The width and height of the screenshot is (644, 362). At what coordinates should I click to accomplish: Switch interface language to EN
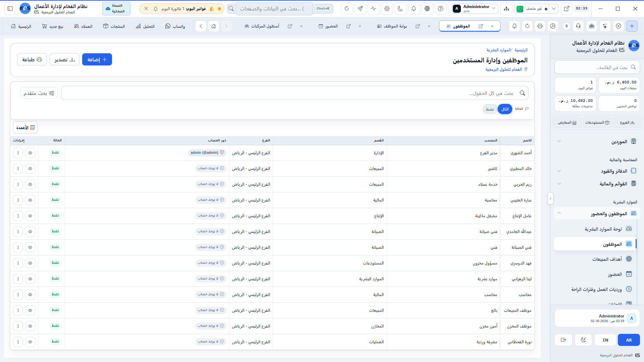605,340
